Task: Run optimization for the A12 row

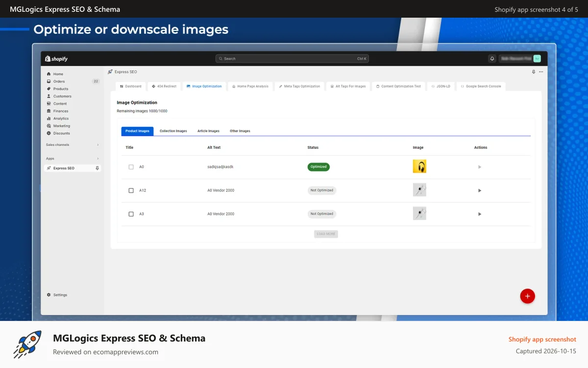Action: tap(480, 190)
